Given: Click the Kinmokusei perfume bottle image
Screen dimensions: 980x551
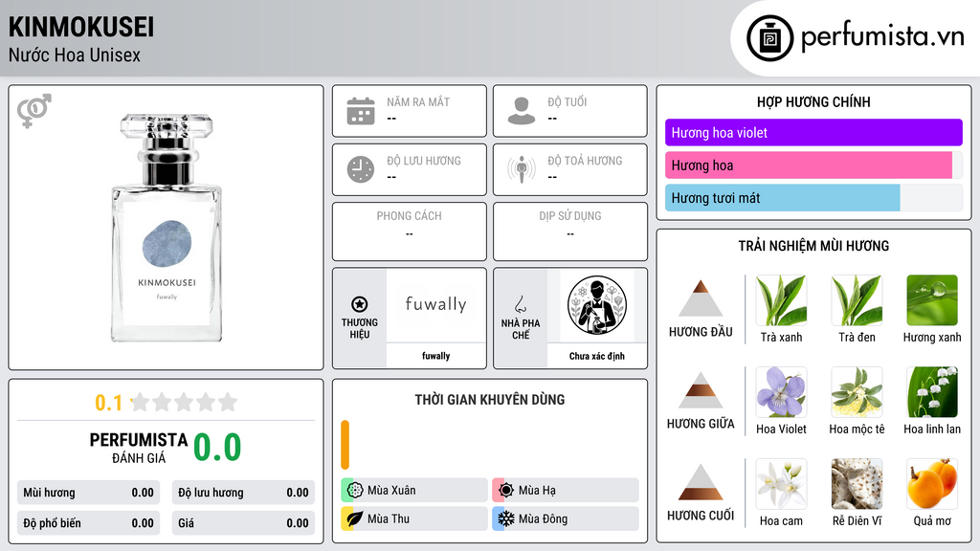Looking at the screenshot, I should click(167, 228).
